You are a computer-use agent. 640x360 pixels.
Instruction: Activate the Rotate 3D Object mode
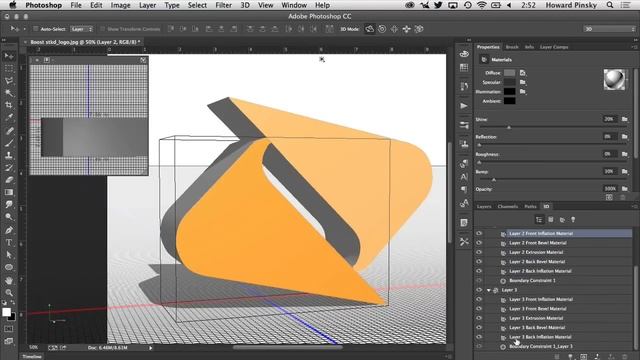tap(369, 29)
